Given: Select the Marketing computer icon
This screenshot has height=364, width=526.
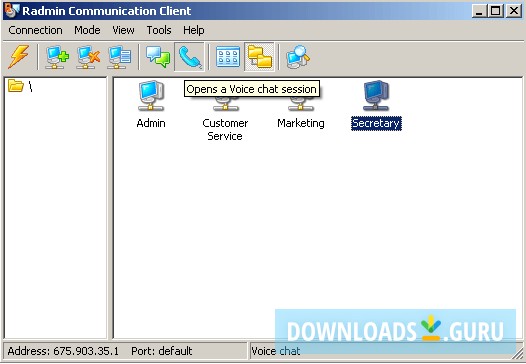Looking at the screenshot, I should tap(301, 104).
